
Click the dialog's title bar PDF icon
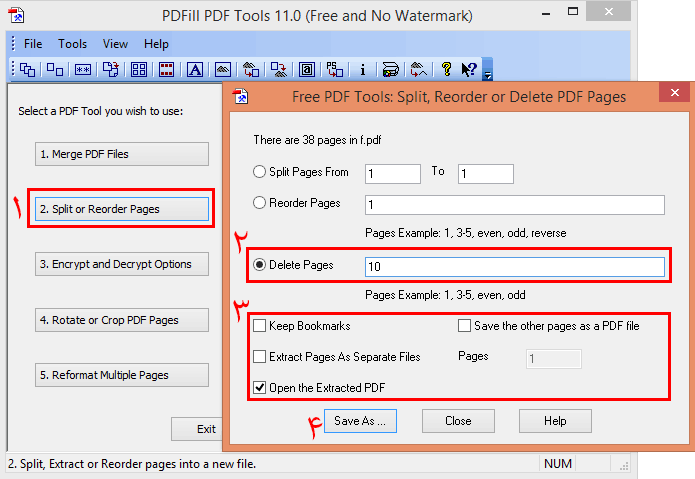(x=241, y=96)
